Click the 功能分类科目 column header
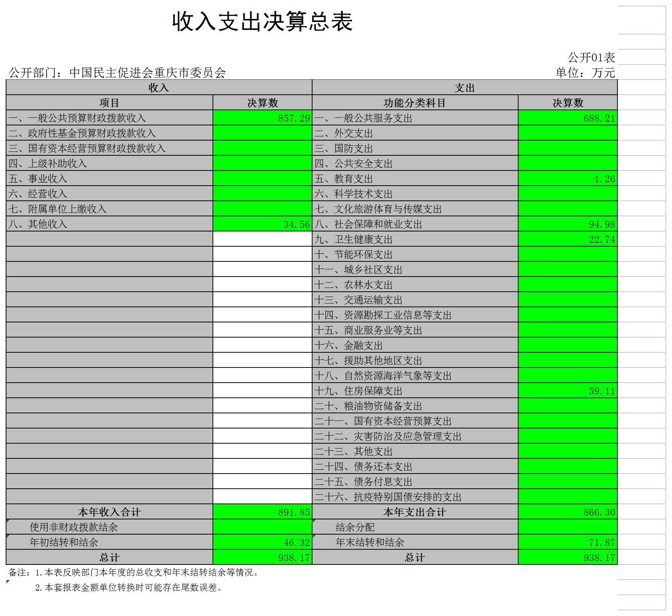Screen dimensions: 672x616 pyautogui.click(x=415, y=103)
